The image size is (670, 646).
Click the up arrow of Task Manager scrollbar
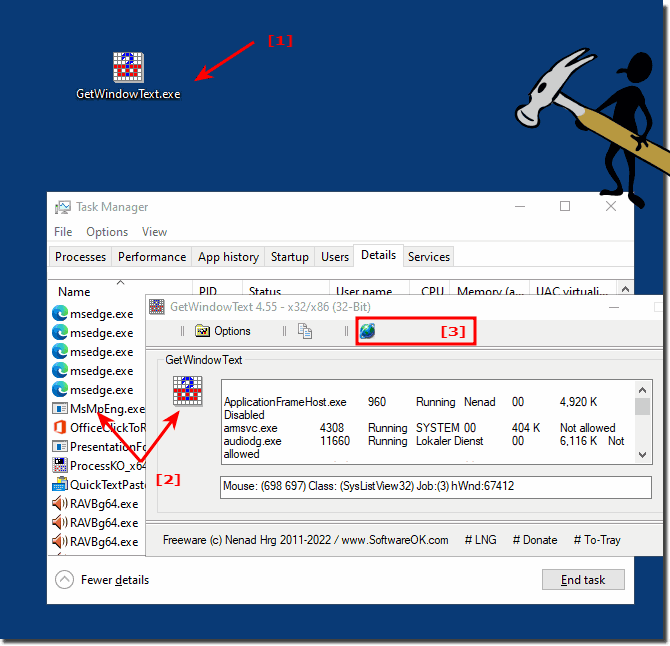coord(626,289)
